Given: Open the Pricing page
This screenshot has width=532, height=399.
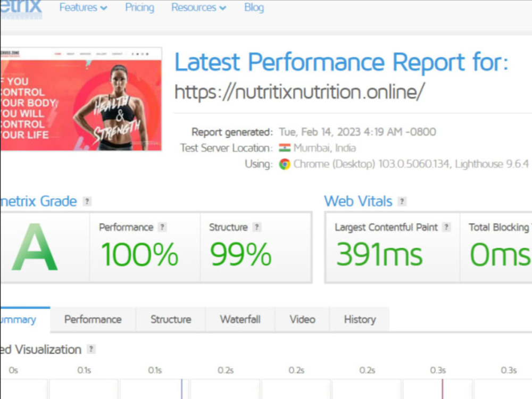Looking at the screenshot, I should tap(139, 7).
